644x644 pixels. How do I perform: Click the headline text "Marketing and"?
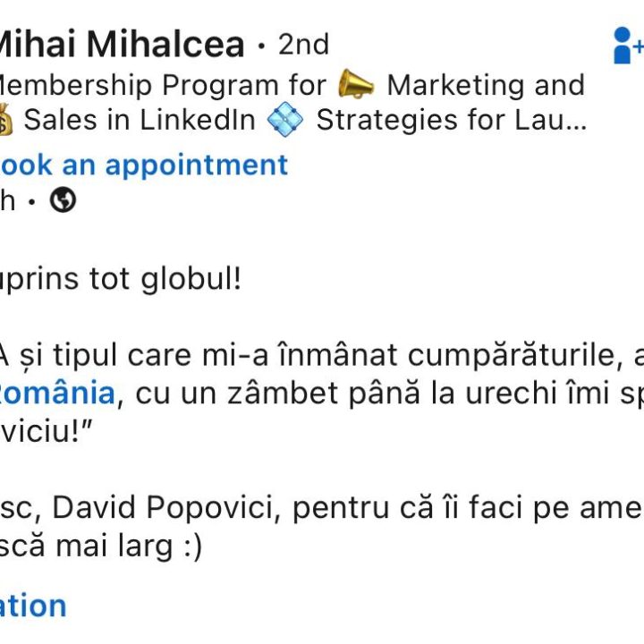point(485,86)
